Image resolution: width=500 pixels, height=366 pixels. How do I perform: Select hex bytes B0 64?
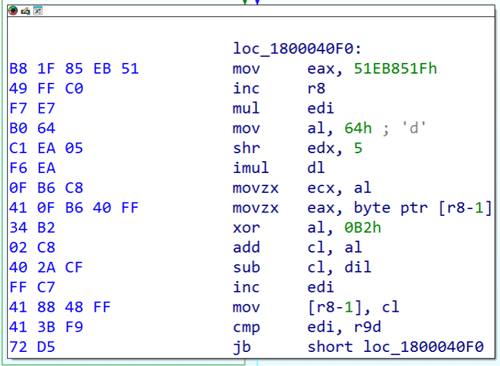32,128
